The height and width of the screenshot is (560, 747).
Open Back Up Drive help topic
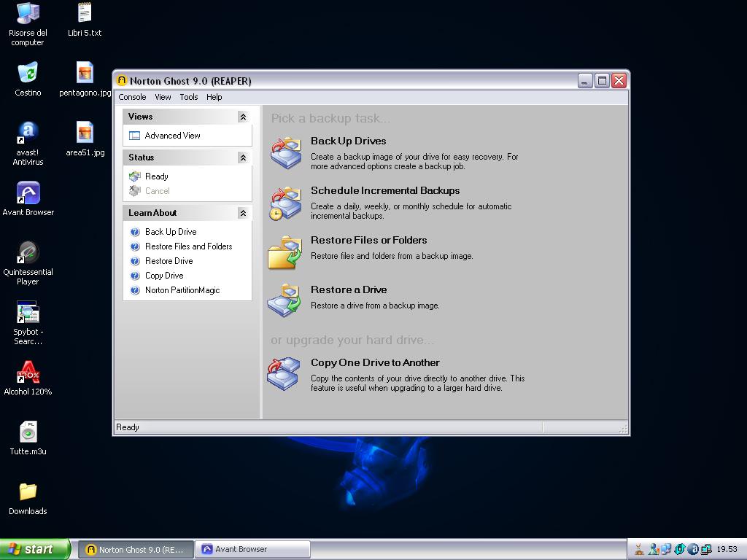pyautogui.click(x=171, y=232)
